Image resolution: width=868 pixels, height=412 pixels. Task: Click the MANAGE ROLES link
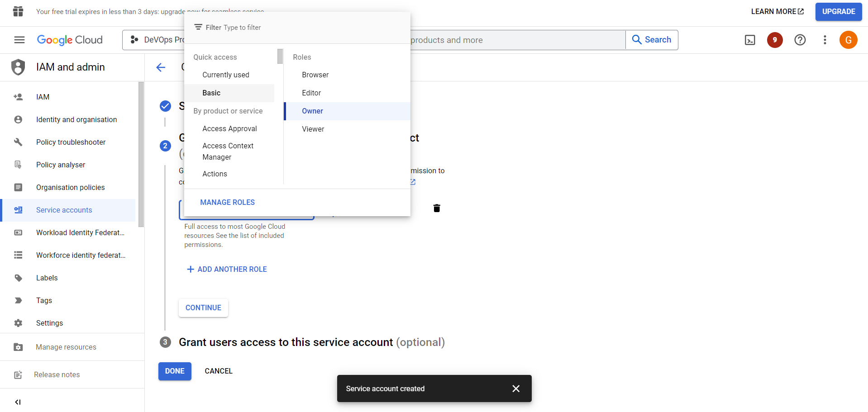pos(227,203)
